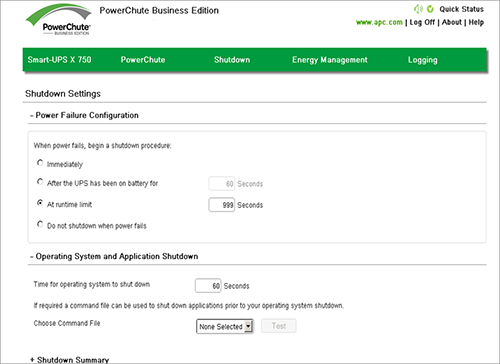The height and width of the screenshot is (364, 500).
Task: Open the Logging menu
Action: [x=422, y=60]
